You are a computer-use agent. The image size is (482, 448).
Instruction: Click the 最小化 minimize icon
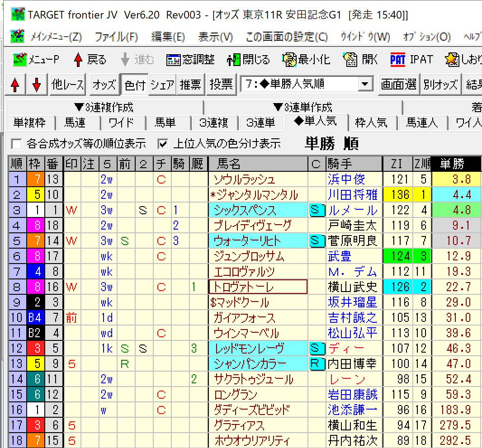[289, 60]
